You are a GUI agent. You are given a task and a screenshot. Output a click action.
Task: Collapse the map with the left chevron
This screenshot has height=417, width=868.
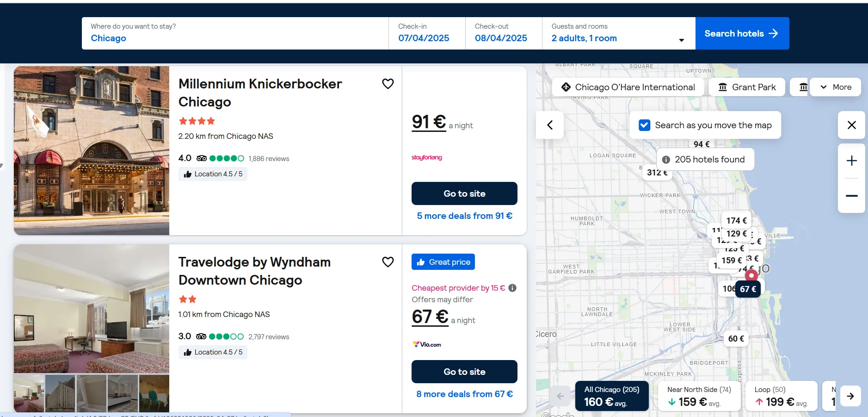point(549,125)
